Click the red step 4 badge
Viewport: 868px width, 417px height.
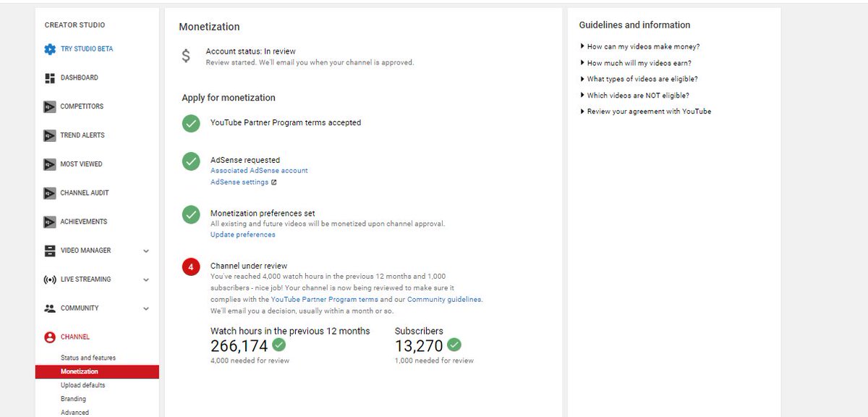pyautogui.click(x=191, y=267)
